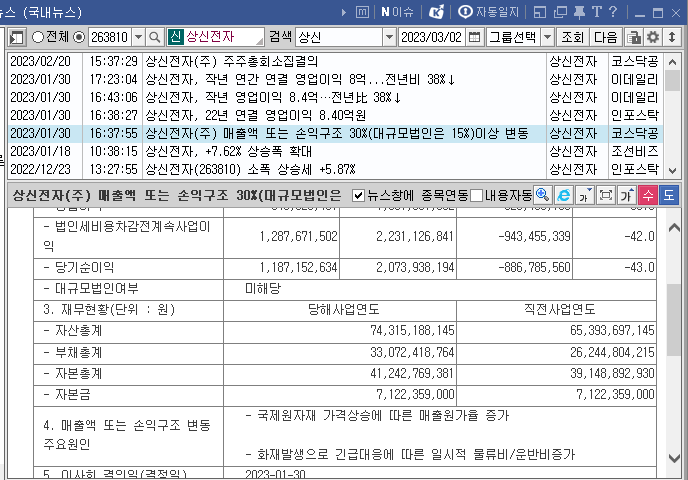Image resolution: width=688 pixels, height=480 pixels.
Task: Click the fit-to-screen frame icon
Action: [606, 195]
